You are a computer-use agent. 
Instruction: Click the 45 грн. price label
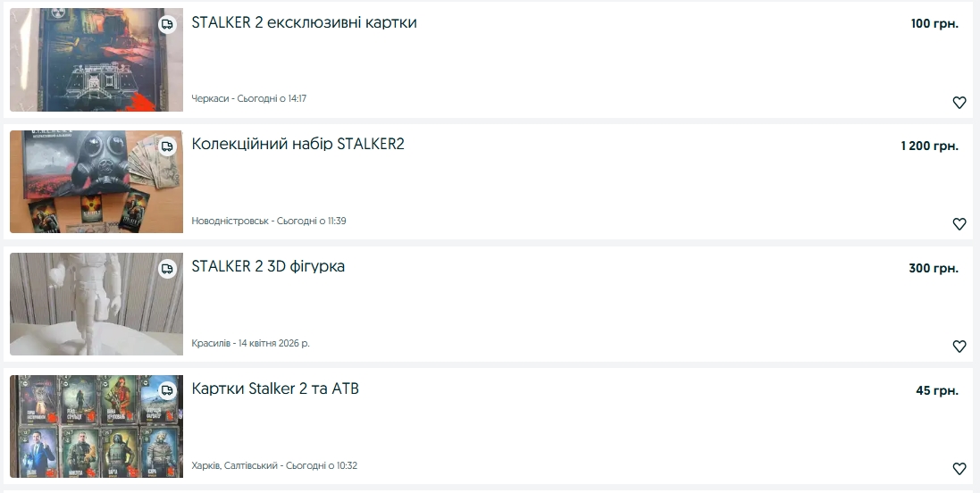936,390
